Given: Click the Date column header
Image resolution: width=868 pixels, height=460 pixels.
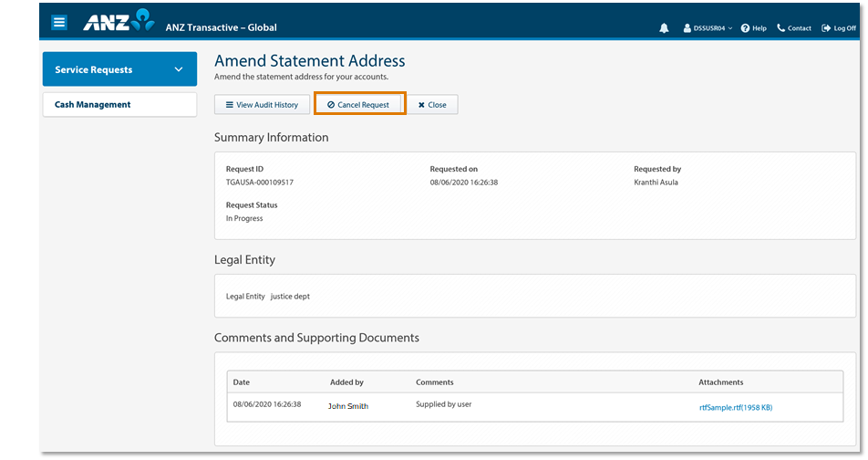Looking at the screenshot, I should (x=242, y=382).
